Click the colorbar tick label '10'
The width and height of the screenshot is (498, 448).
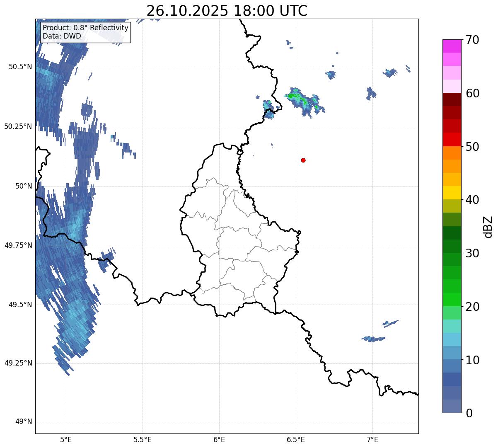(472, 360)
